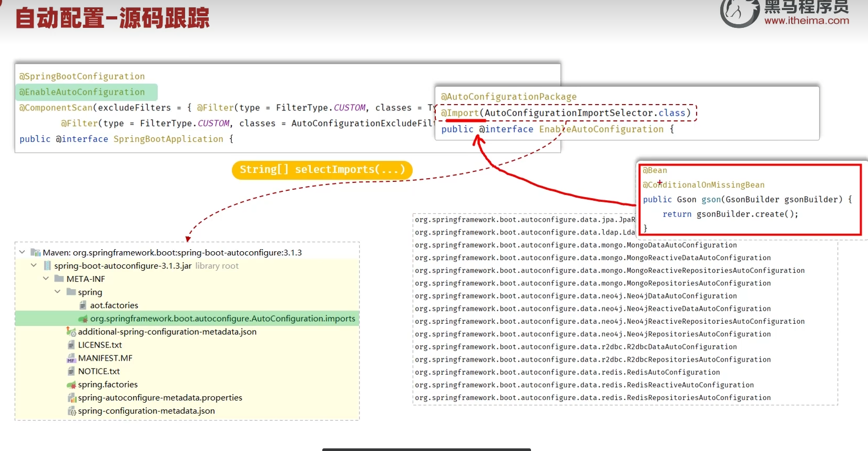868x451 pixels.
Task: Open spring-configuration-metadata.json
Action: pos(146,411)
